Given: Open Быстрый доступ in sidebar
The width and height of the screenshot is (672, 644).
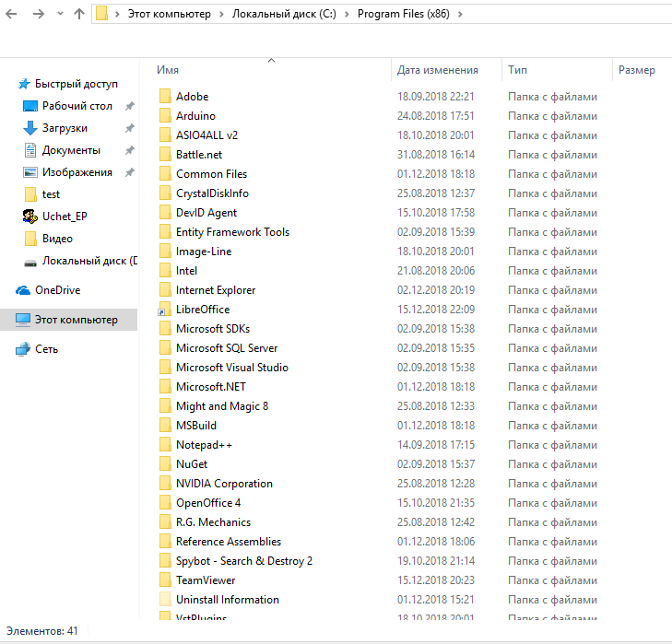Looking at the screenshot, I should [76, 84].
